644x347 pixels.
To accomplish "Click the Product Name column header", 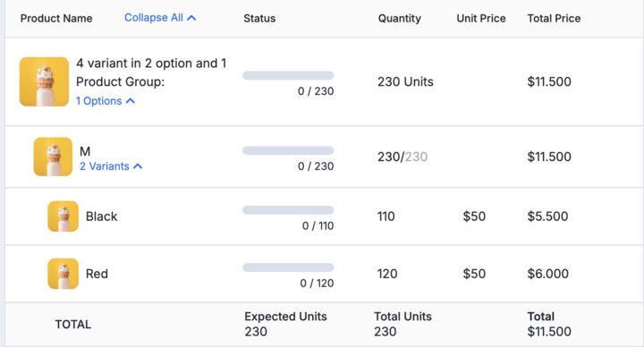I will (56, 19).
